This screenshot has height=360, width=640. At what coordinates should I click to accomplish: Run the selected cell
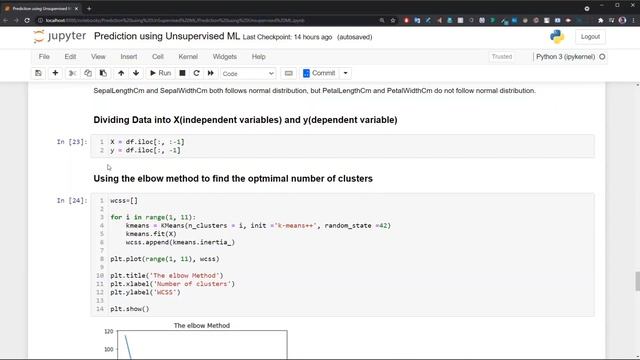pos(160,73)
